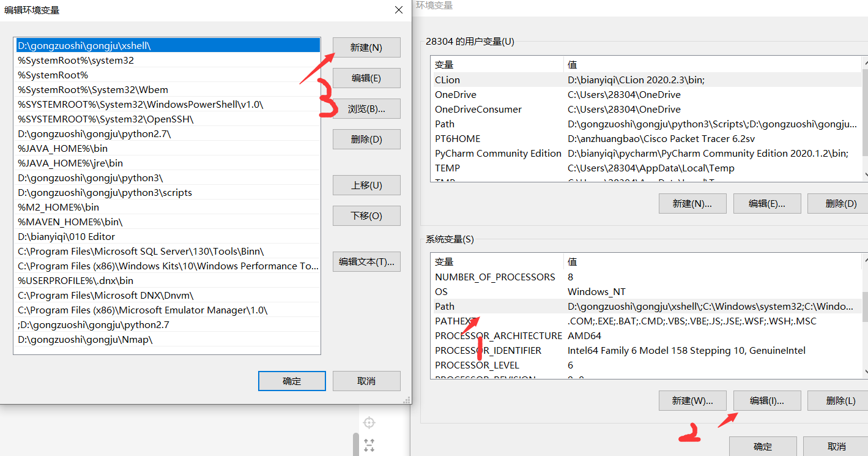The image size is (868, 456).
Task: Click the 值 column header in user variables
Action: pos(713,64)
